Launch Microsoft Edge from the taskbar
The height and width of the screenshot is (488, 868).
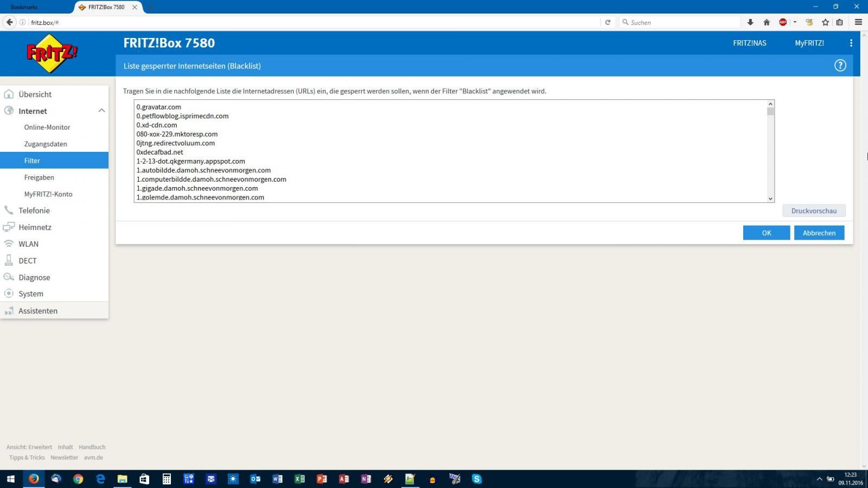tap(100, 479)
